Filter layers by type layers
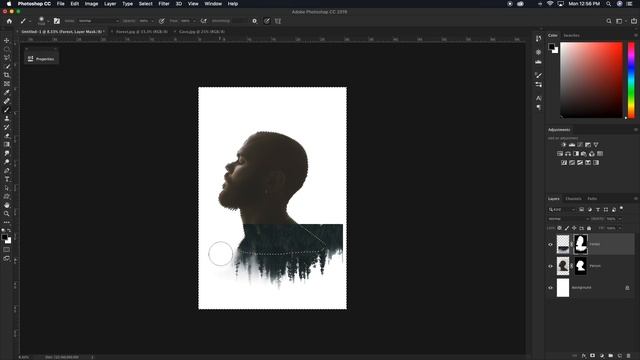The image size is (640, 360). click(x=598, y=209)
